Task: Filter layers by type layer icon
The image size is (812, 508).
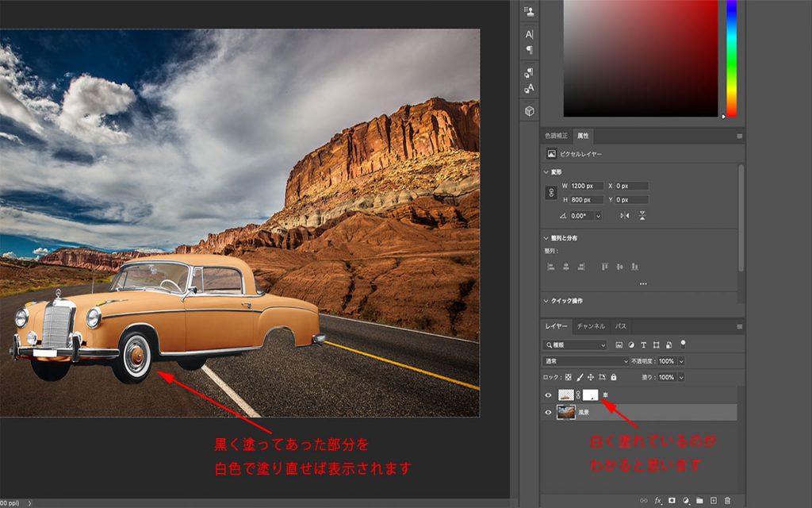Action: click(644, 345)
